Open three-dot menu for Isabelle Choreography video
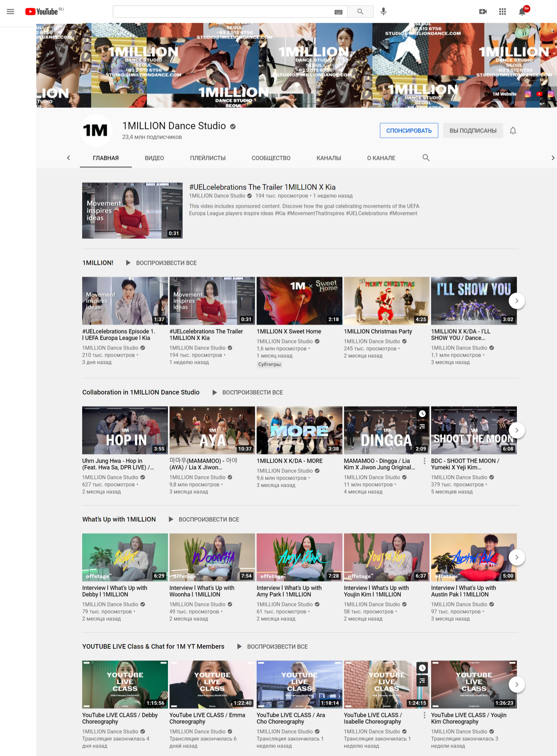The width and height of the screenshot is (557, 756). coord(424,715)
